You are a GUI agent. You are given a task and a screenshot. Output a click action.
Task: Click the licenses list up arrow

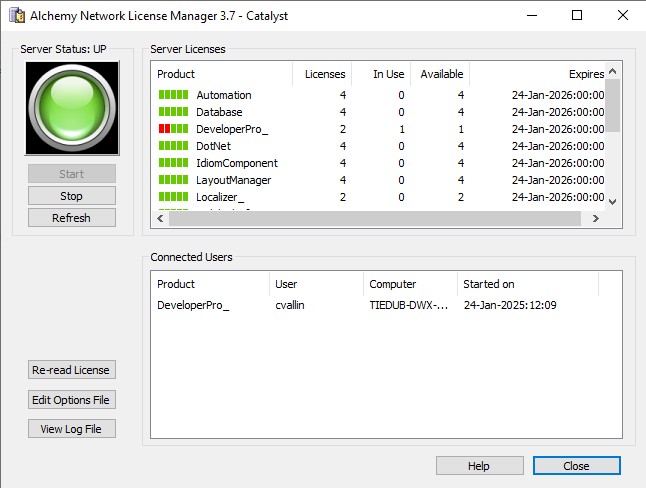tap(613, 71)
